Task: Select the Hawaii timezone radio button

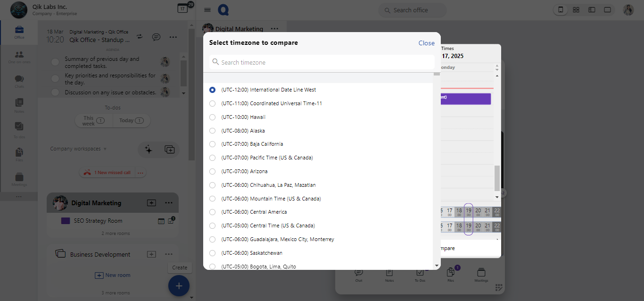Action: click(x=212, y=117)
